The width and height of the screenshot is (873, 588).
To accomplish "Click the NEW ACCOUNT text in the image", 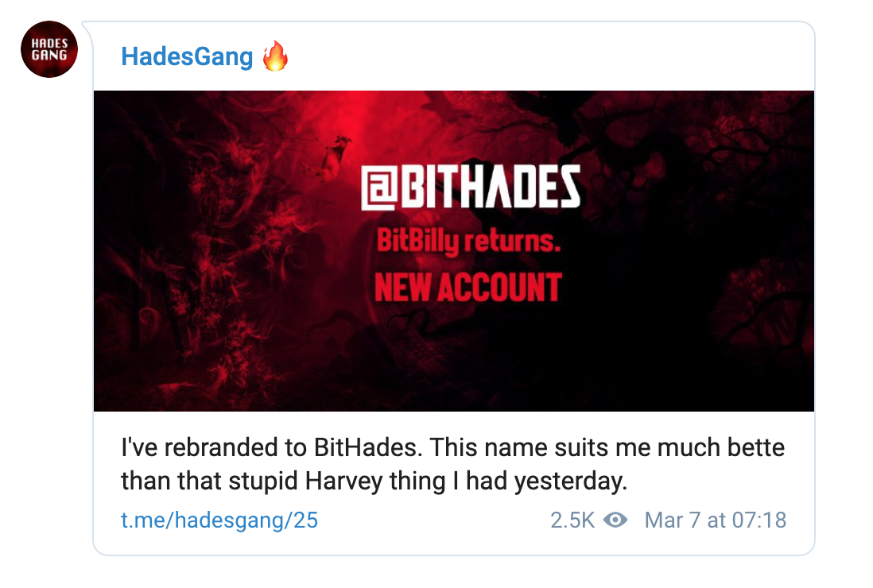I will point(471,286).
